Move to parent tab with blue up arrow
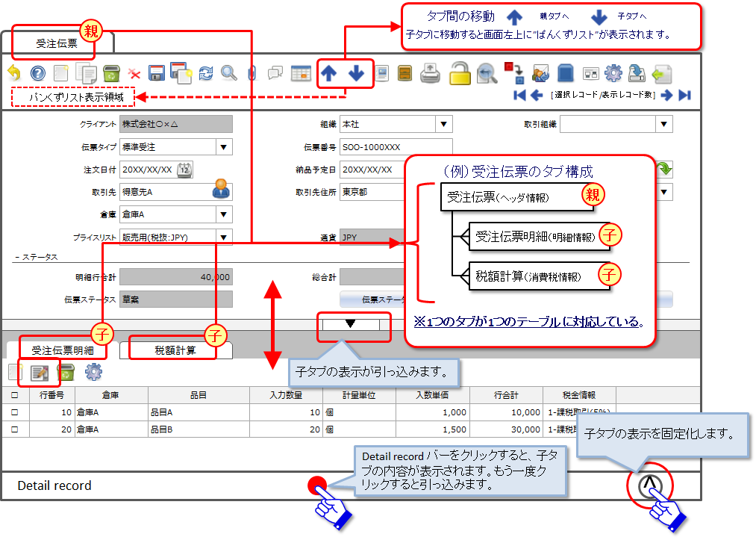Screen dimensions: 756x540 [x=329, y=73]
